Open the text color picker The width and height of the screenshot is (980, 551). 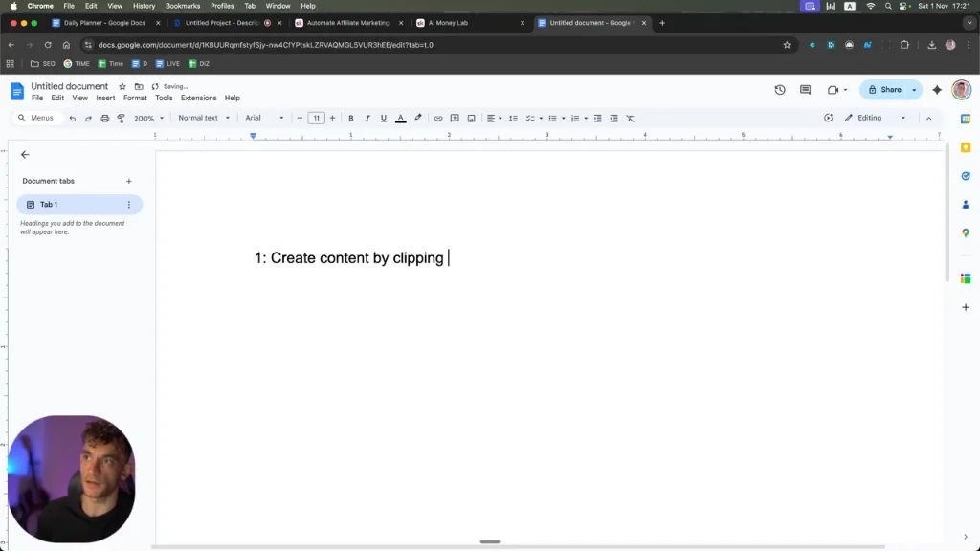(401, 118)
